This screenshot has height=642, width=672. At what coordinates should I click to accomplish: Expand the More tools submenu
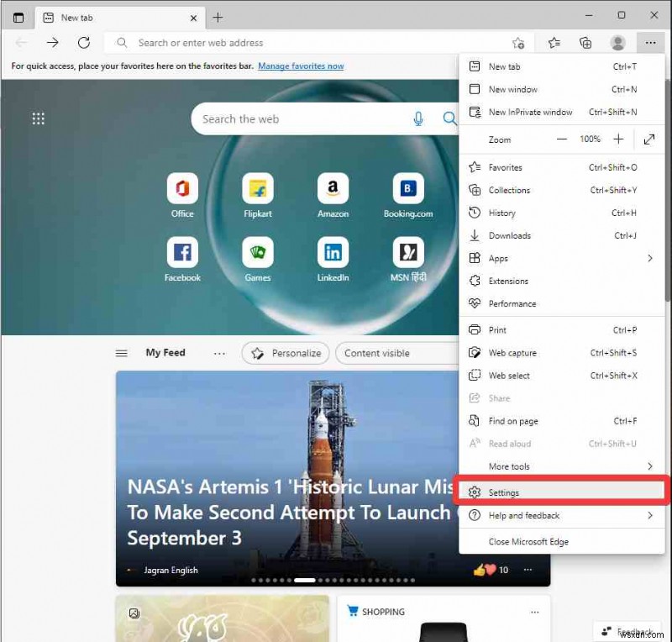pyautogui.click(x=508, y=466)
